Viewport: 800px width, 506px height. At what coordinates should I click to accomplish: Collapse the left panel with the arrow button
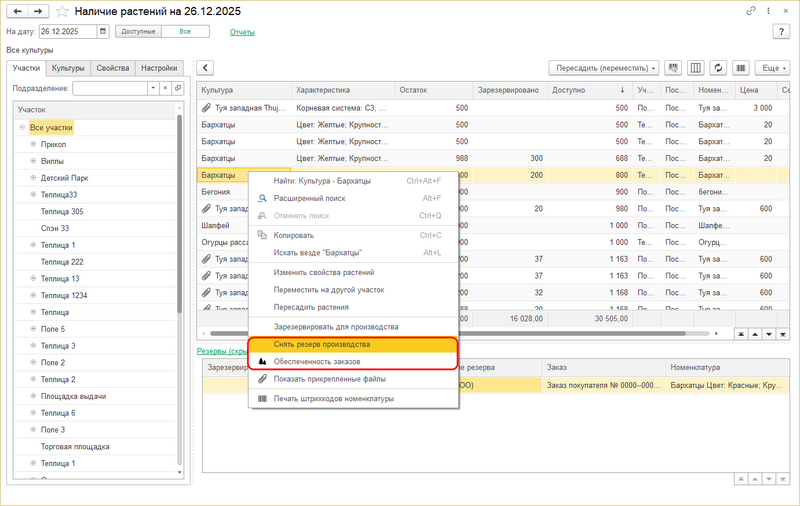(x=205, y=68)
